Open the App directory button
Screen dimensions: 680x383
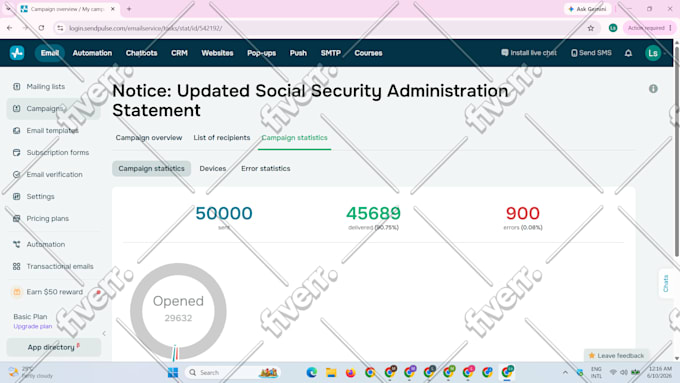(x=54, y=347)
